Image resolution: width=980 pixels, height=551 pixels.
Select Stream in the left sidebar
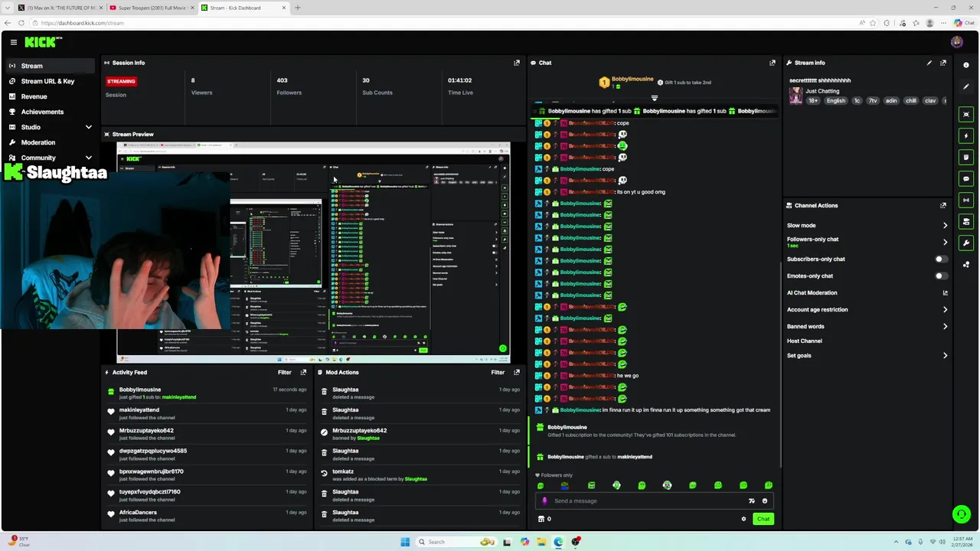pos(50,66)
